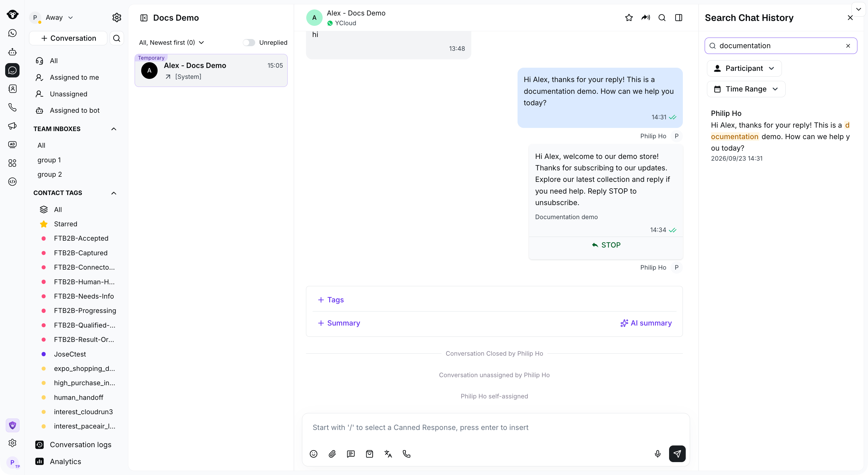Open Alex - Docs Demo conversation card
Image resolution: width=868 pixels, height=475 pixels.
[211, 71]
